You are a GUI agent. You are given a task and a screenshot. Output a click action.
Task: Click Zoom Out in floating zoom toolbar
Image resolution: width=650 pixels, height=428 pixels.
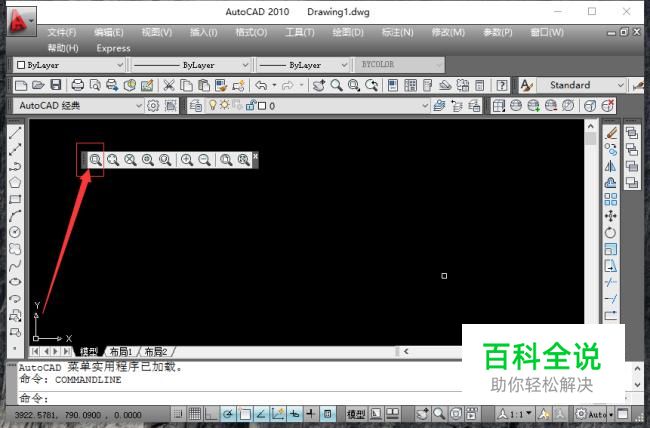pyautogui.click(x=204, y=160)
